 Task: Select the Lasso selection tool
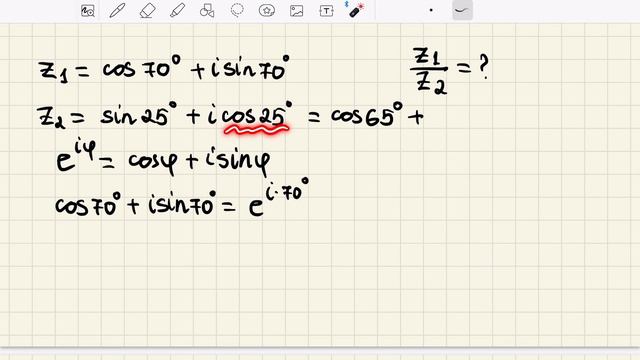[237, 10]
